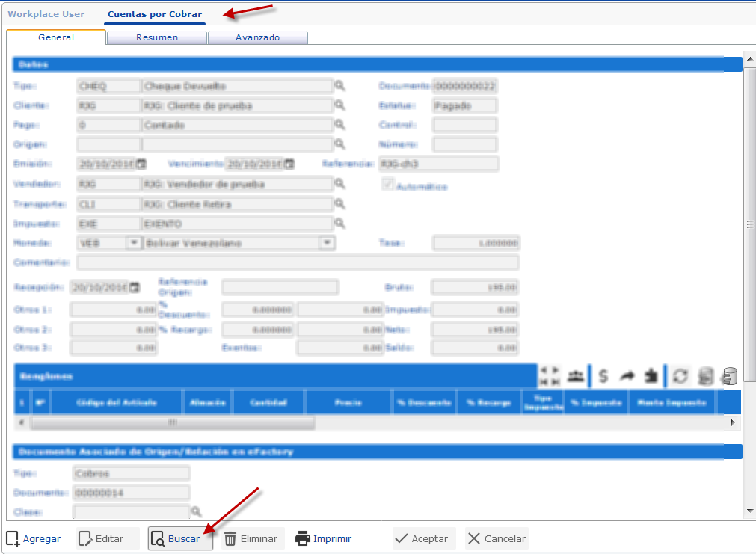Viewport: 756px width, 554px height.
Task: Click the Tipo field showing Cobros
Action: pyautogui.click(x=131, y=473)
